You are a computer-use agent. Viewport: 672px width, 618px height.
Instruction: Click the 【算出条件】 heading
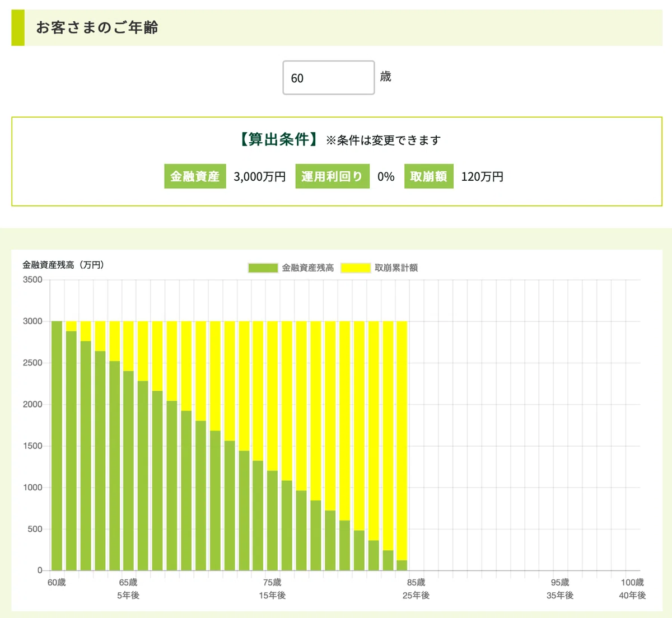(x=279, y=139)
